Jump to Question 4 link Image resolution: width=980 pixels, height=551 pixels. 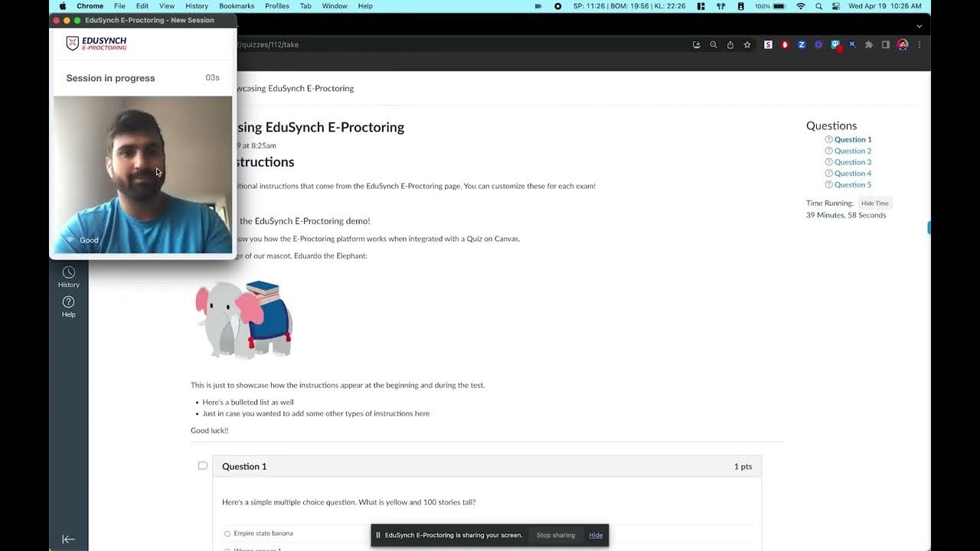(853, 174)
